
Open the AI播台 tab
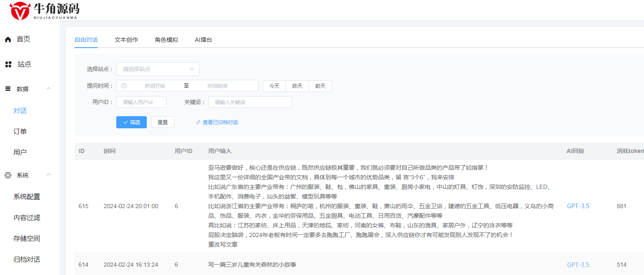coord(203,39)
